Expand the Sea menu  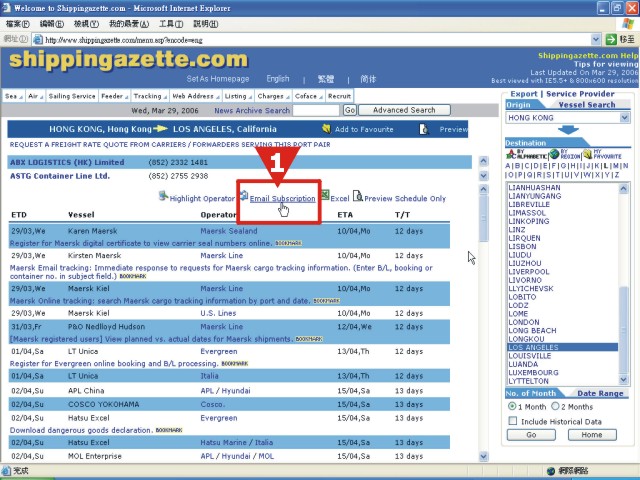[13, 96]
